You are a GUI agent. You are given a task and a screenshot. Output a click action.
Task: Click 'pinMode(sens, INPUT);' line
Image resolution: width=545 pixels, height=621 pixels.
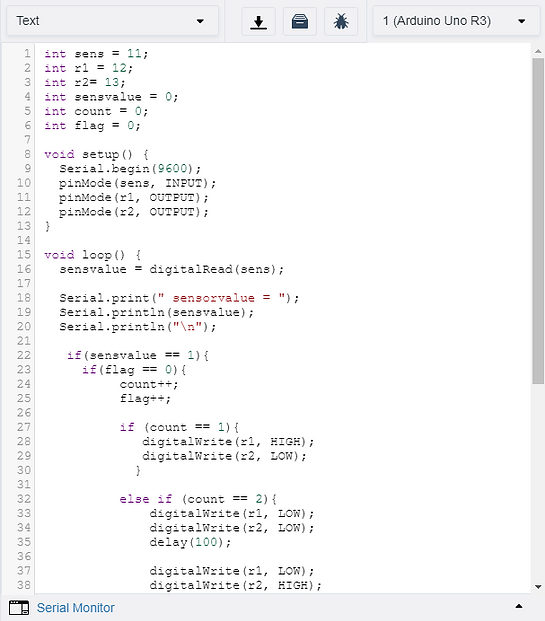138,183
